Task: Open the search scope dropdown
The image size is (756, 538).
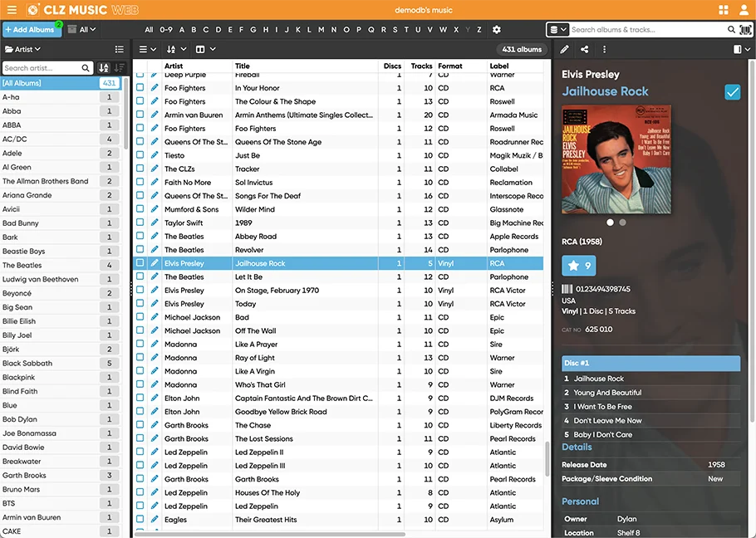Action: (x=557, y=29)
